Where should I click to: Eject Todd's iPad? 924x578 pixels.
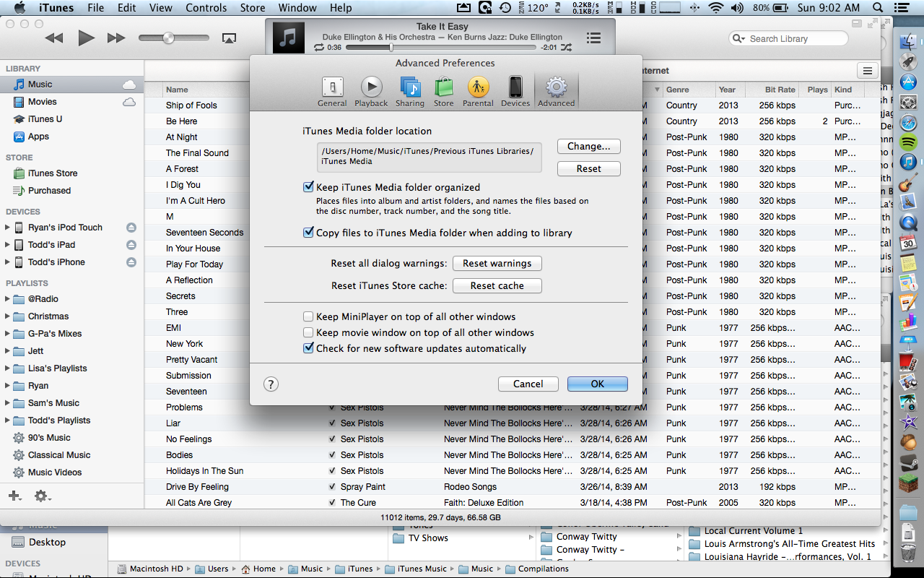pos(131,245)
